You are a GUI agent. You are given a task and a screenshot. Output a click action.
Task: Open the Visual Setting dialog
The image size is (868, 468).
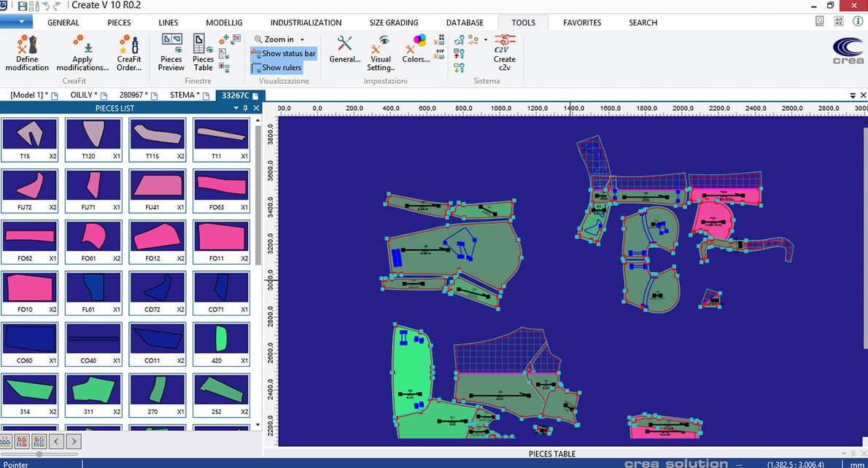point(380,53)
